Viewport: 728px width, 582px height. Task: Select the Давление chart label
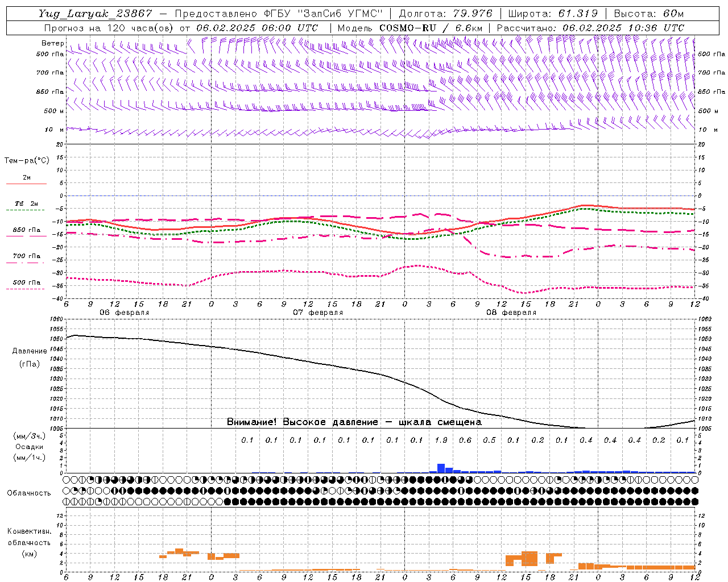[29, 351]
